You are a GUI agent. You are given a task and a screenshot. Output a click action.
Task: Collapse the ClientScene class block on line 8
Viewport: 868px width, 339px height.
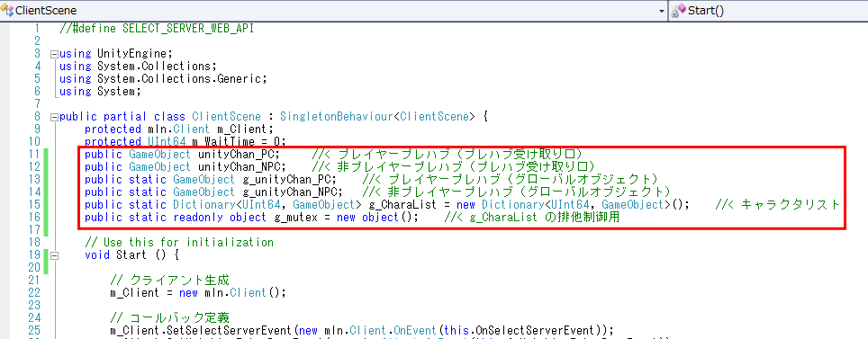(54, 117)
